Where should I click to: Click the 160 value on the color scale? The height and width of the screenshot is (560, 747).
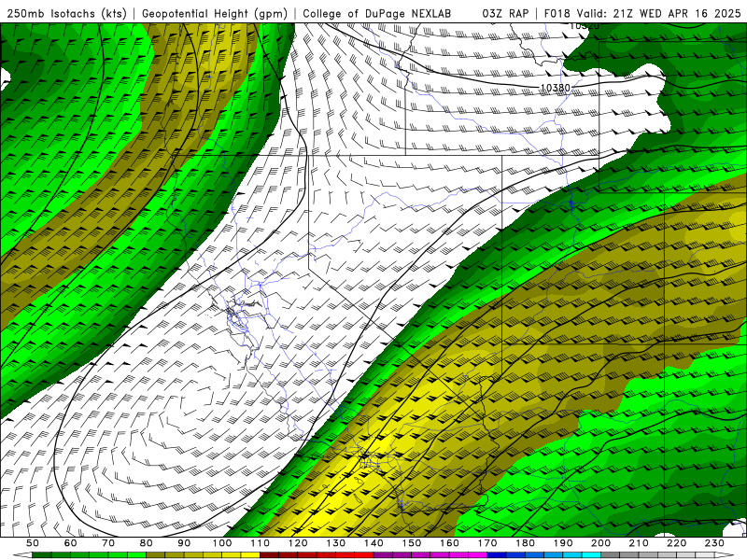[x=449, y=543]
